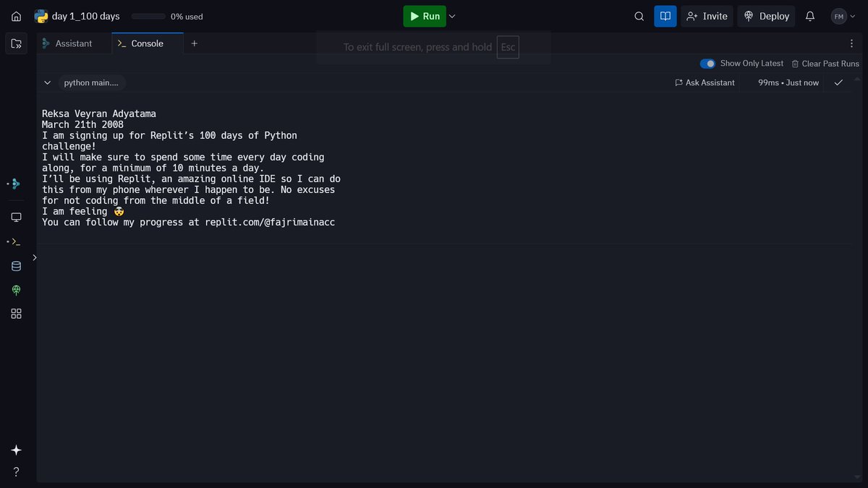Open the Python project icon
The height and width of the screenshot is (488, 868).
pyautogui.click(x=41, y=16)
